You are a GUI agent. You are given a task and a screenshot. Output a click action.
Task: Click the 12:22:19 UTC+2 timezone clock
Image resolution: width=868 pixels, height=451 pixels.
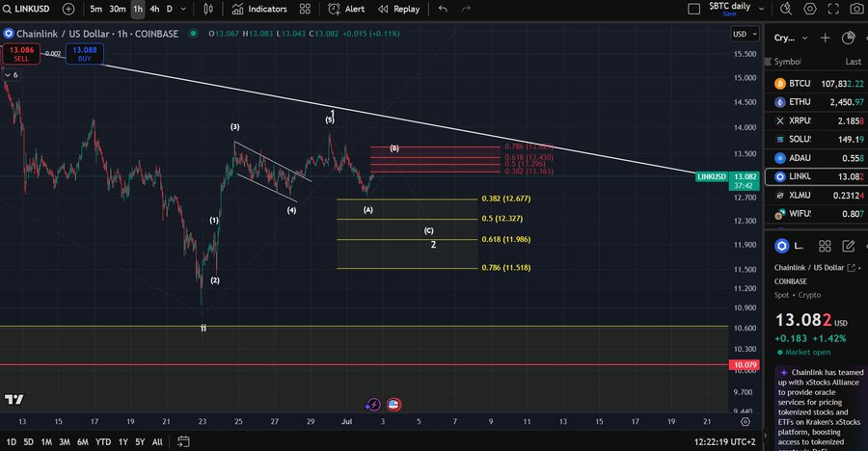click(x=724, y=441)
